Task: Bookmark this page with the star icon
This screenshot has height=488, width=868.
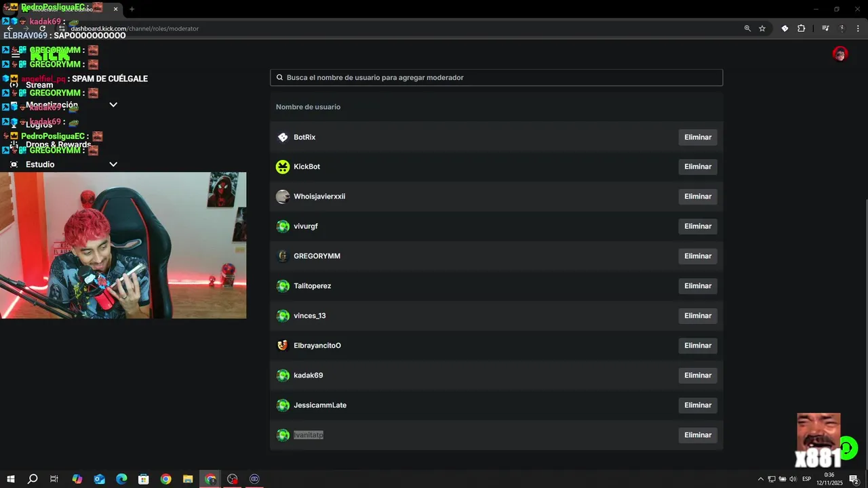Action: point(762,28)
